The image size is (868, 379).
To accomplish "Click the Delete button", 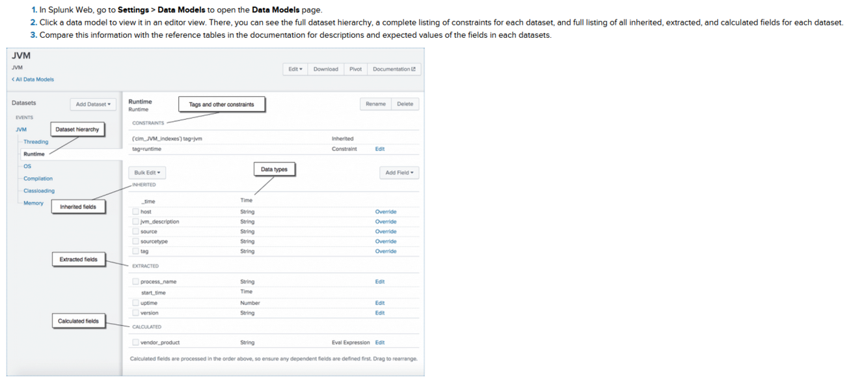I will (405, 104).
